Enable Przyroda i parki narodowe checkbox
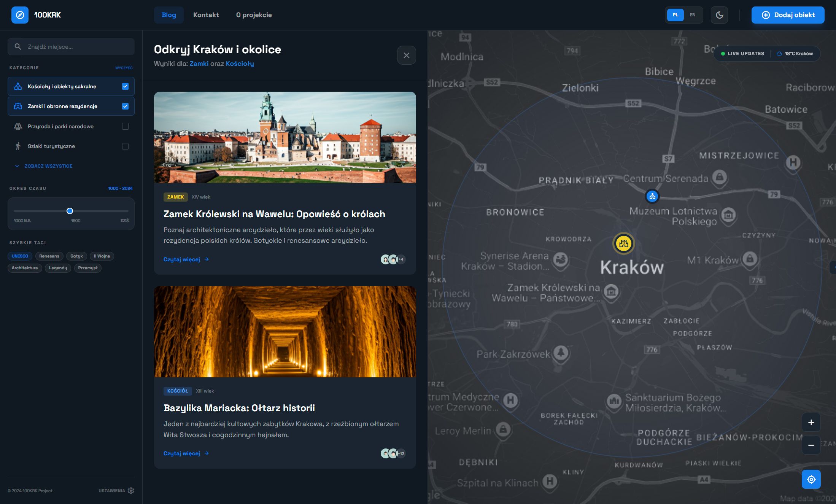Viewport: 836px width, 504px height. click(x=125, y=126)
